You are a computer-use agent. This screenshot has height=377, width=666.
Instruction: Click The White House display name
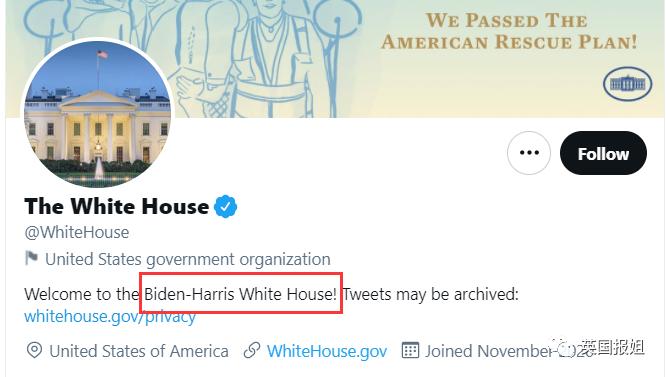point(117,206)
